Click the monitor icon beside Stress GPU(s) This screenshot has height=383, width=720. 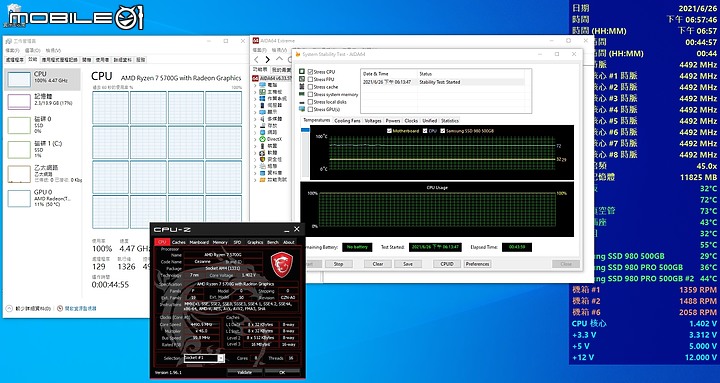302,109
